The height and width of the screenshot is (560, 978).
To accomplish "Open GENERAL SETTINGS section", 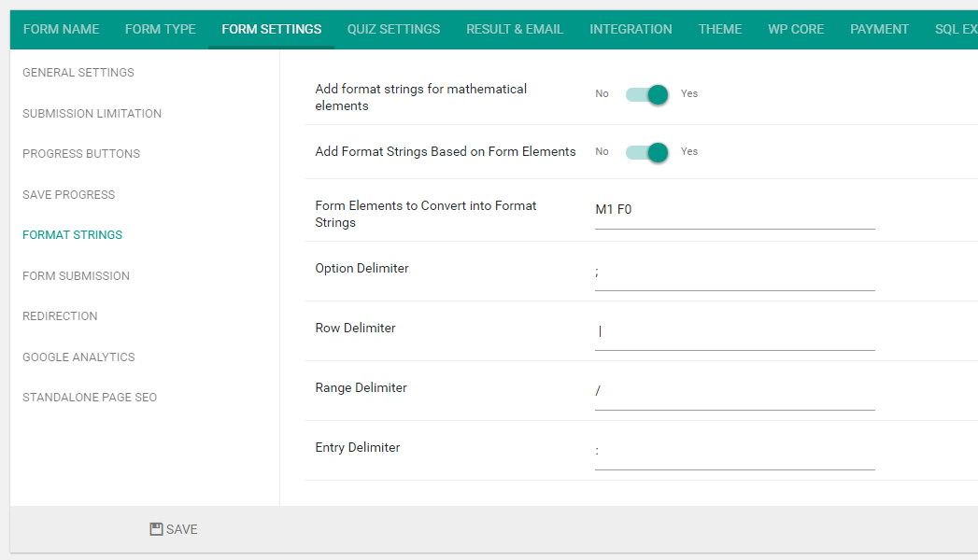I will (78, 72).
